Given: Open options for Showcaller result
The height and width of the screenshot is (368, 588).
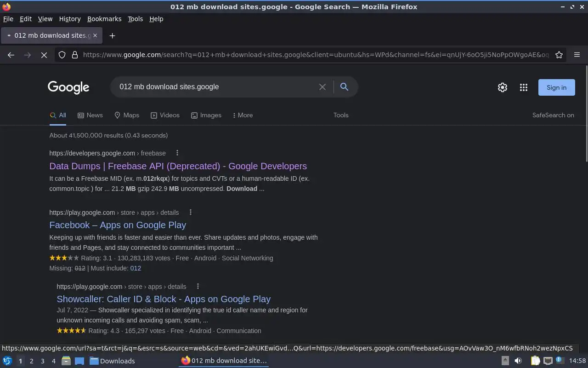Looking at the screenshot, I should (x=198, y=286).
